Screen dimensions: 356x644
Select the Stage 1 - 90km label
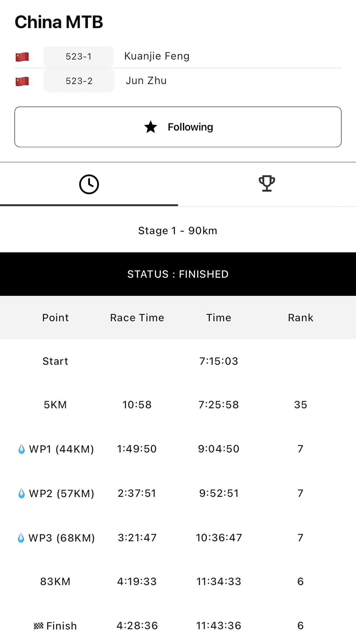178,231
